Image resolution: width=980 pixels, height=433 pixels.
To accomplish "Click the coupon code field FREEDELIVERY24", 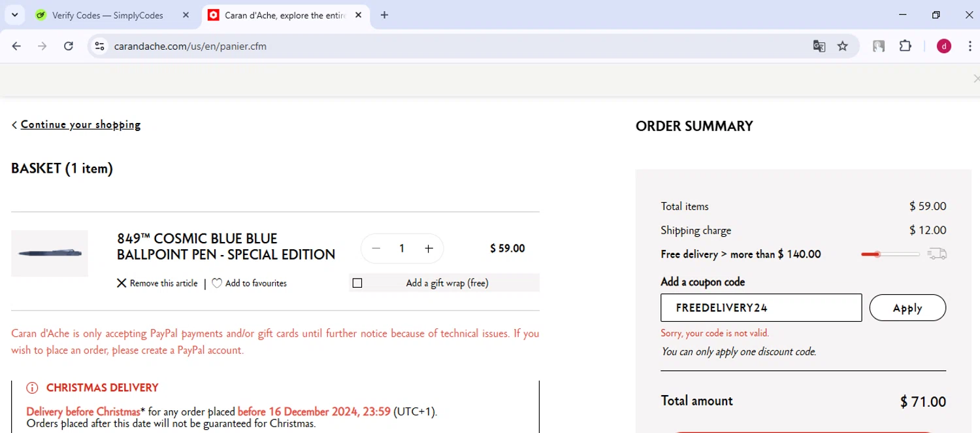I will 761,307.
